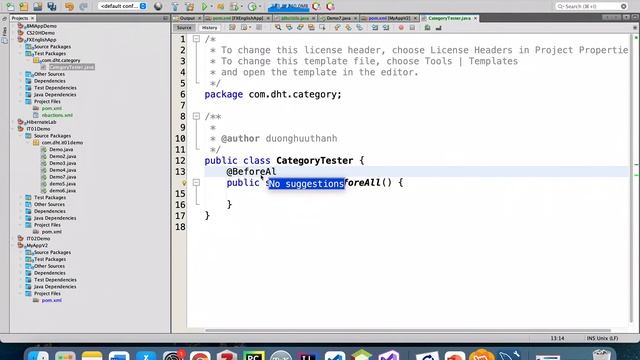Click the Previous Bookmark icon
Image resolution: width=640 pixels, height=360 pixels.
[x=337, y=28]
